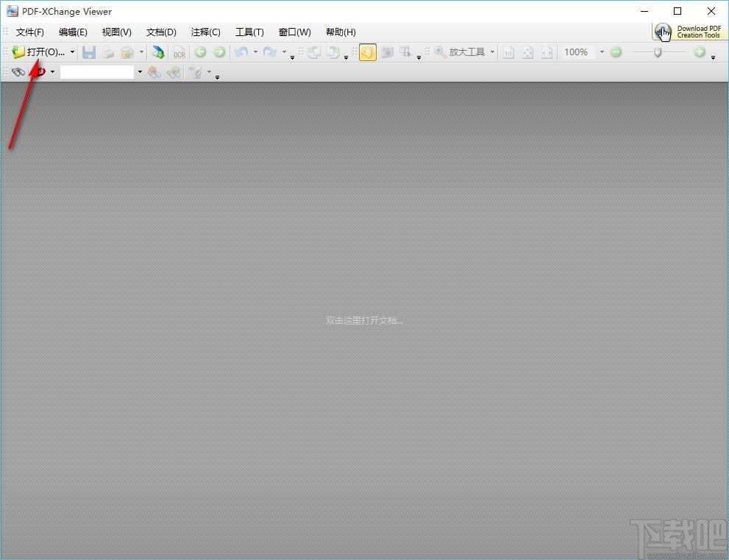
Task: Click the Find binoculars icon
Action: (x=18, y=72)
